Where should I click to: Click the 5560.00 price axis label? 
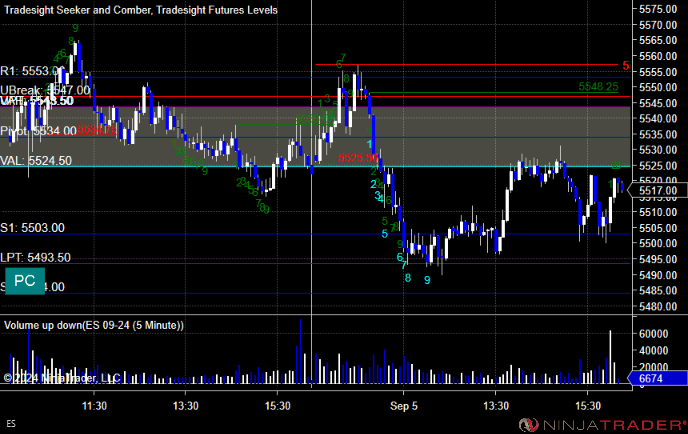coord(658,56)
